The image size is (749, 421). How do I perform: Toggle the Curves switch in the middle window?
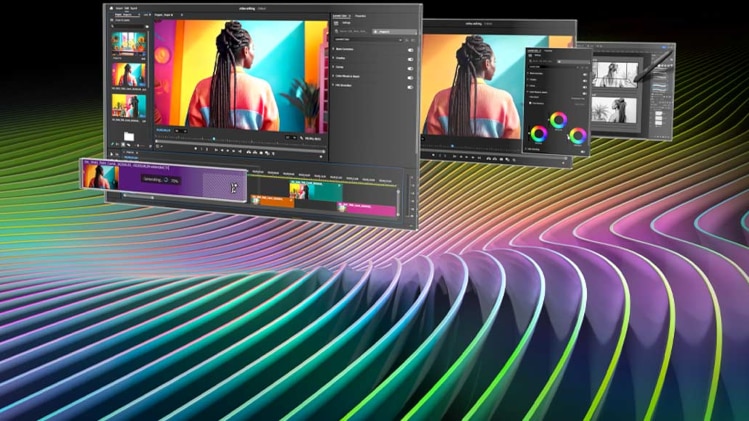pos(585,87)
